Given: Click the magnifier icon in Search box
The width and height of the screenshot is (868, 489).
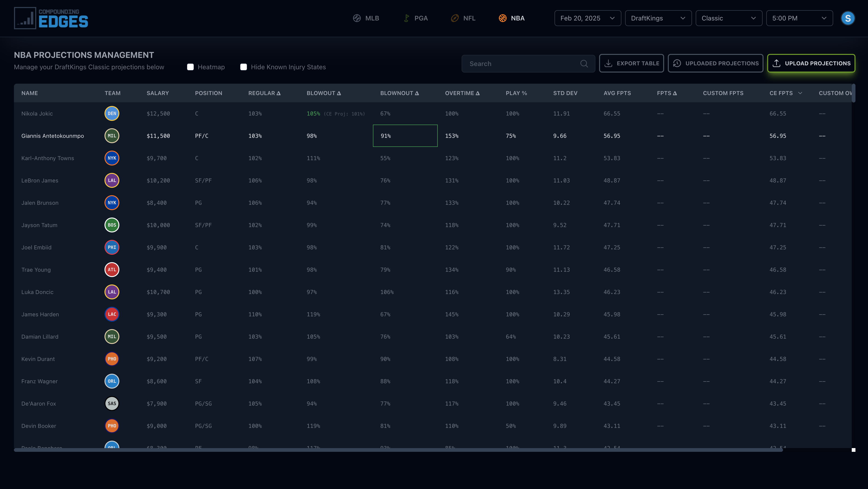Looking at the screenshot, I should (584, 64).
